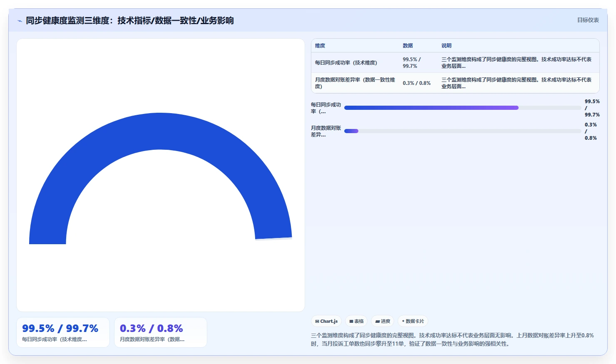The image size is (616, 364).
Task: Select the 进度 tag chip
Action: [x=383, y=321]
